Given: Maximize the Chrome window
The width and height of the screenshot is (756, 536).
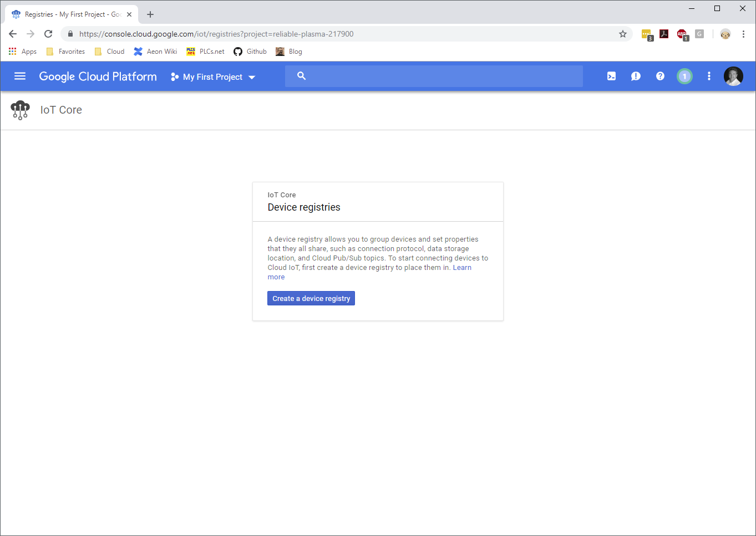Looking at the screenshot, I should [717, 8].
